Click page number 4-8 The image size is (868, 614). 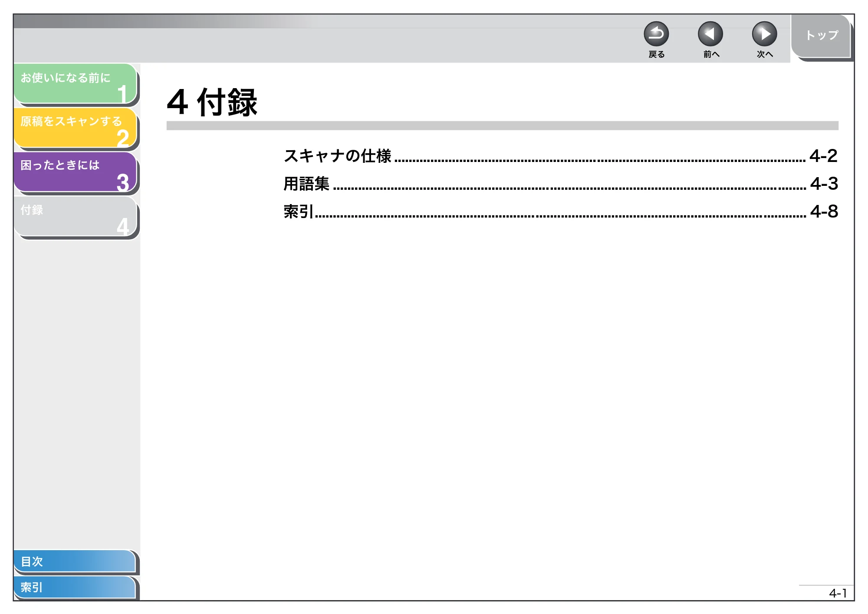click(824, 211)
